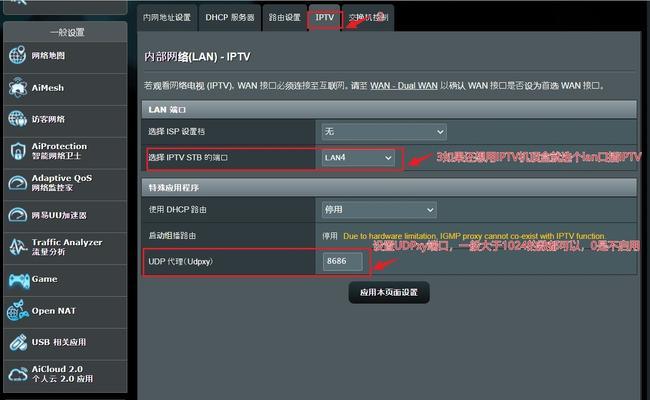Switch to the 内网地址设置 tab
Screen dimensions: 650x400
(x=167, y=17)
